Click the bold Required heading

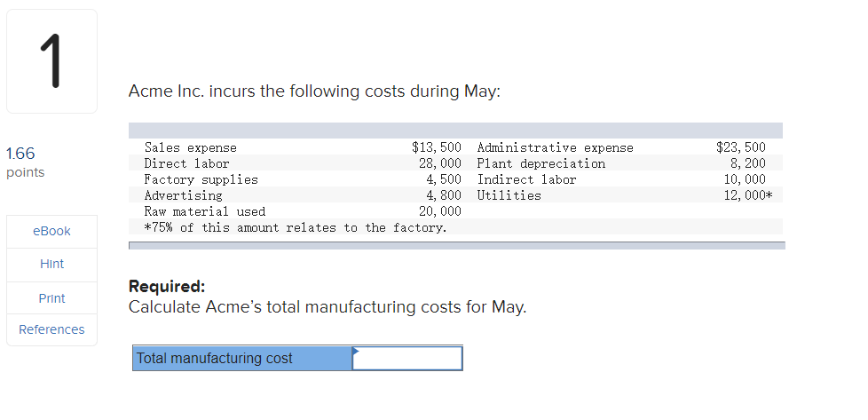point(167,287)
